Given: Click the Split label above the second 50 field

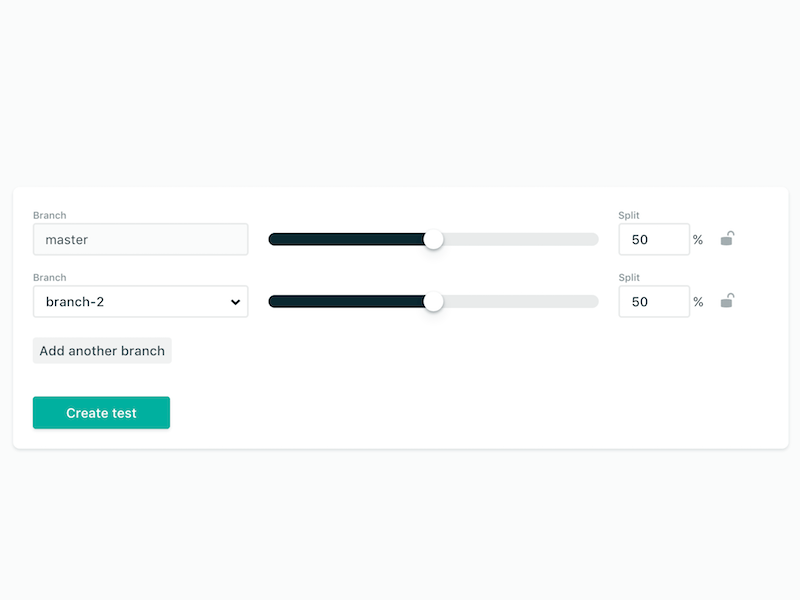Looking at the screenshot, I should [627, 277].
